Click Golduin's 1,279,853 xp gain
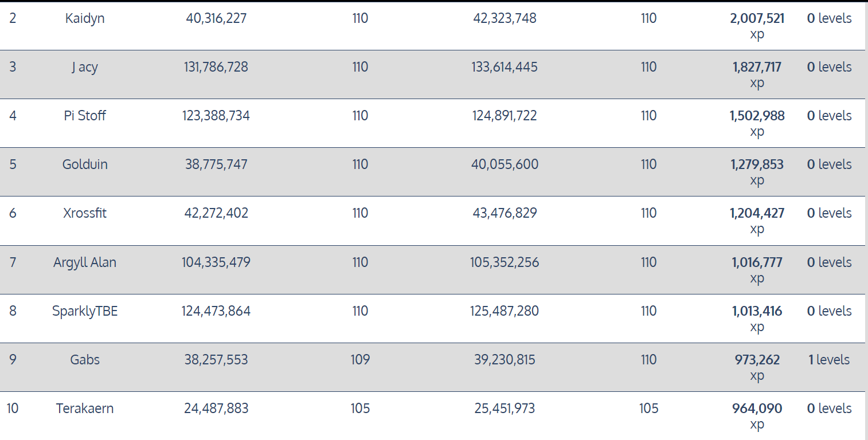Viewport: 868px width, 440px height. click(x=757, y=164)
